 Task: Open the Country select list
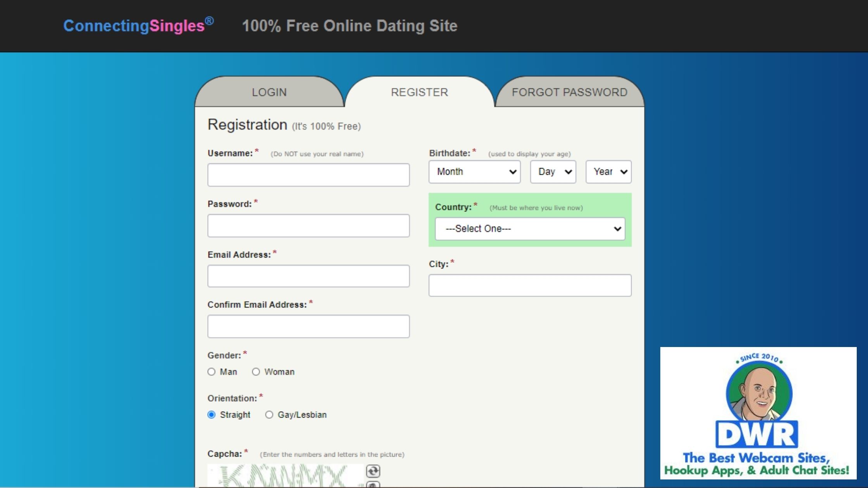tap(530, 229)
